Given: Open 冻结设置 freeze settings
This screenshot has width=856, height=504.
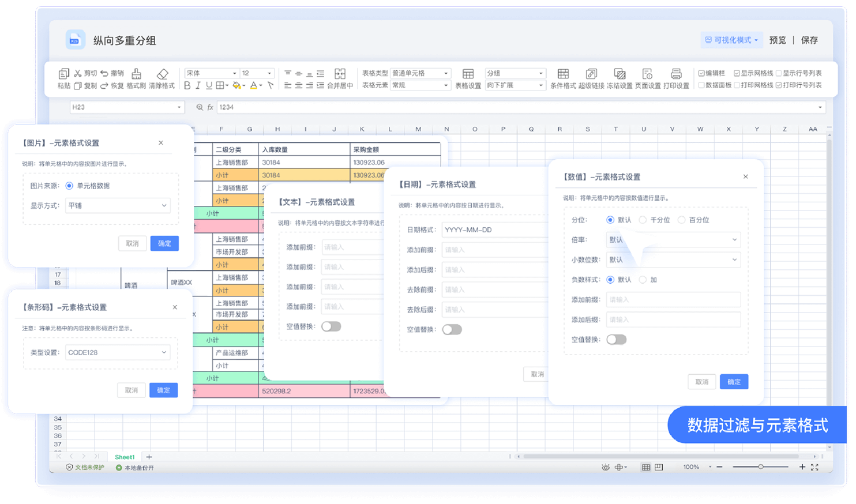Looking at the screenshot, I should coord(620,74).
